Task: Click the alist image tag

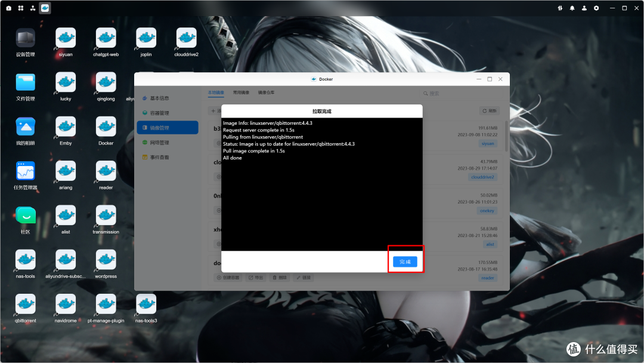Action: pos(490,244)
